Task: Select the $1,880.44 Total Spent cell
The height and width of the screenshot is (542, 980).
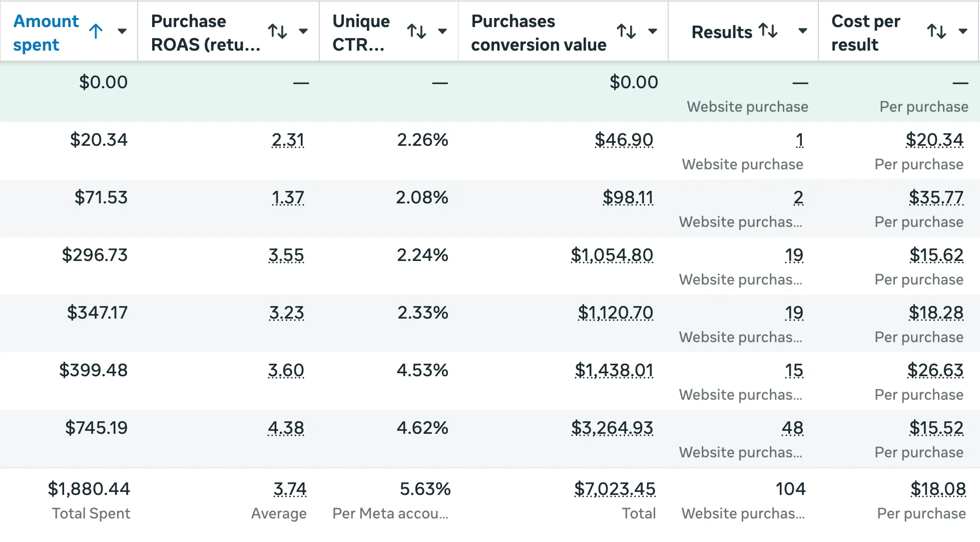Action: click(89, 489)
